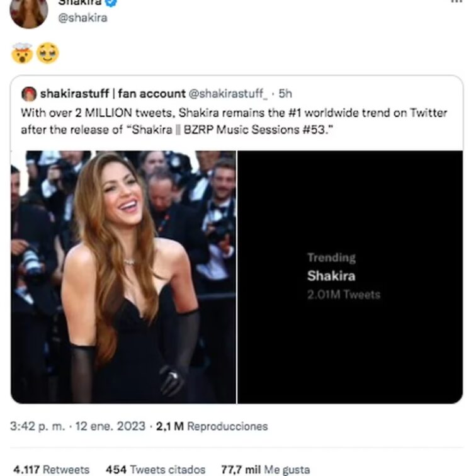Show the 4.117 Retweets list
This screenshot has width=476, height=476.
pos(51,469)
